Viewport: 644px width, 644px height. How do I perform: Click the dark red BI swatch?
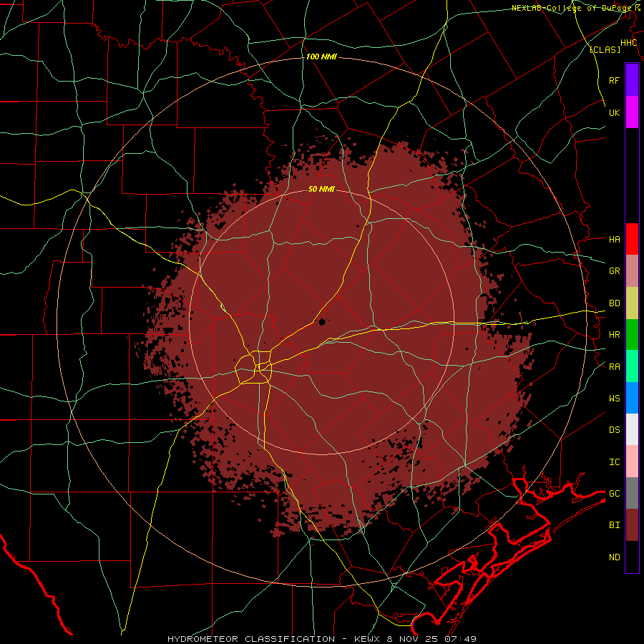coord(632,525)
